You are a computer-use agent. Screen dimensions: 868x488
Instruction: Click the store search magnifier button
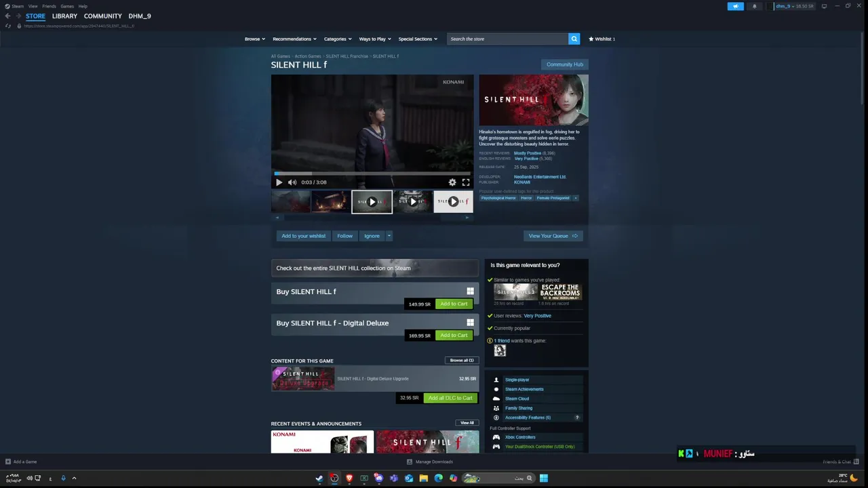pyautogui.click(x=574, y=39)
